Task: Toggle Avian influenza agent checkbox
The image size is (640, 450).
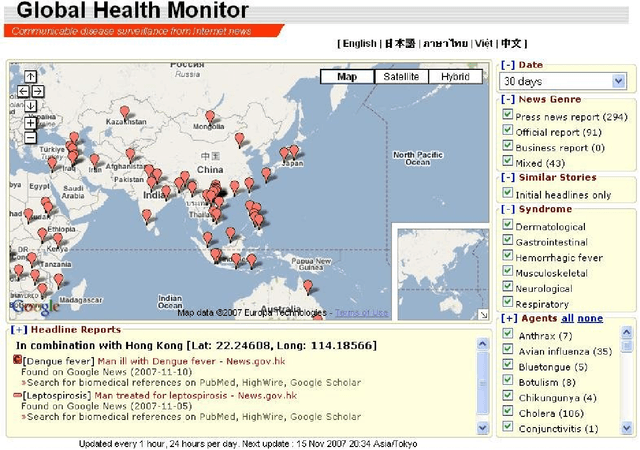Action: tap(507, 349)
